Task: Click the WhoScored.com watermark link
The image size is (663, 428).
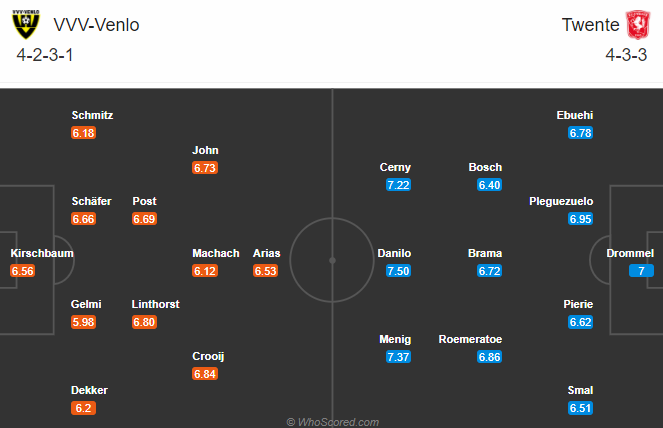Action: (x=333, y=422)
